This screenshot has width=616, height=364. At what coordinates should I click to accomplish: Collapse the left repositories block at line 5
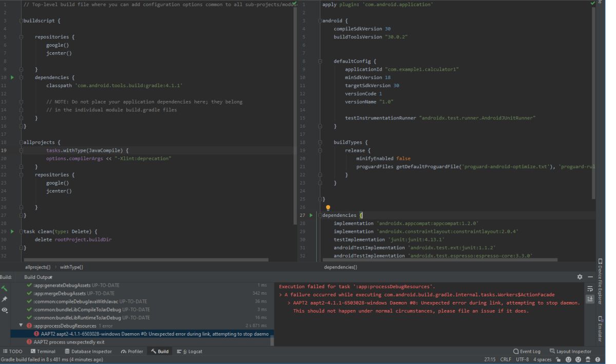pos(21,37)
